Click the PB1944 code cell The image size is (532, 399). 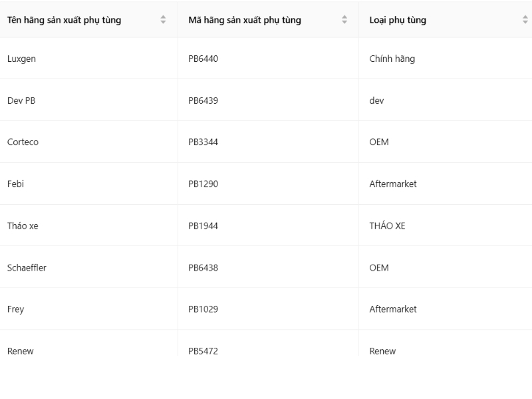[203, 225]
